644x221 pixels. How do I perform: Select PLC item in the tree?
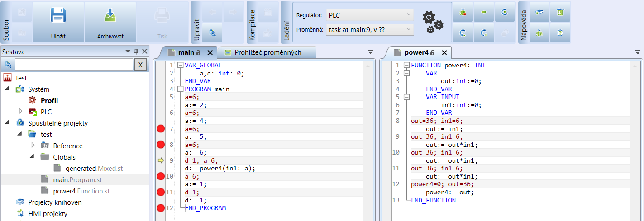pyautogui.click(x=47, y=112)
